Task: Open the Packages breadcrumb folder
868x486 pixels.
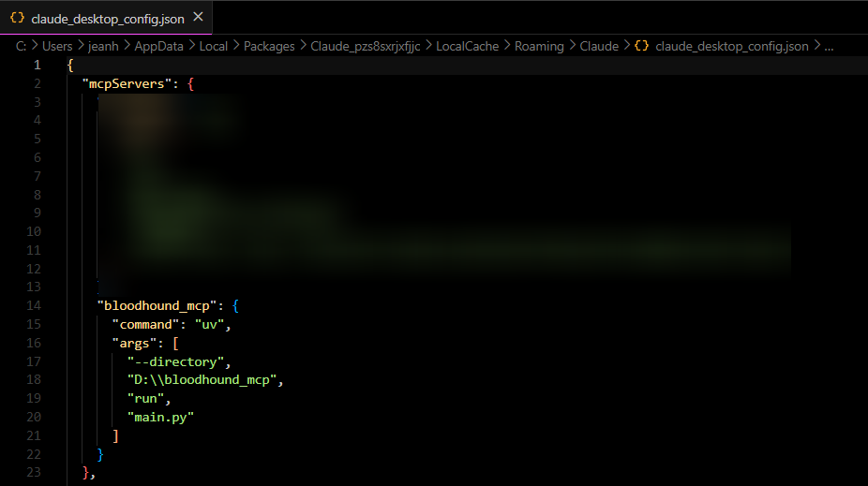Action: pyautogui.click(x=269, y=47)
